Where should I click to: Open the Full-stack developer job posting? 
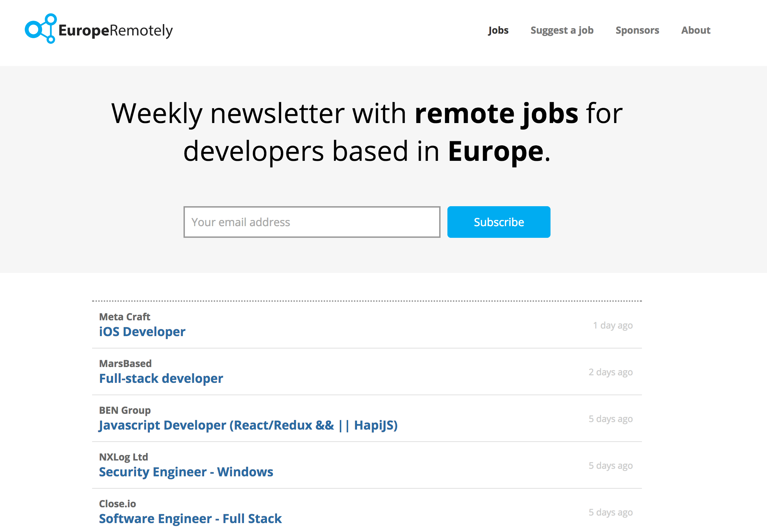[x=161, y=378]
